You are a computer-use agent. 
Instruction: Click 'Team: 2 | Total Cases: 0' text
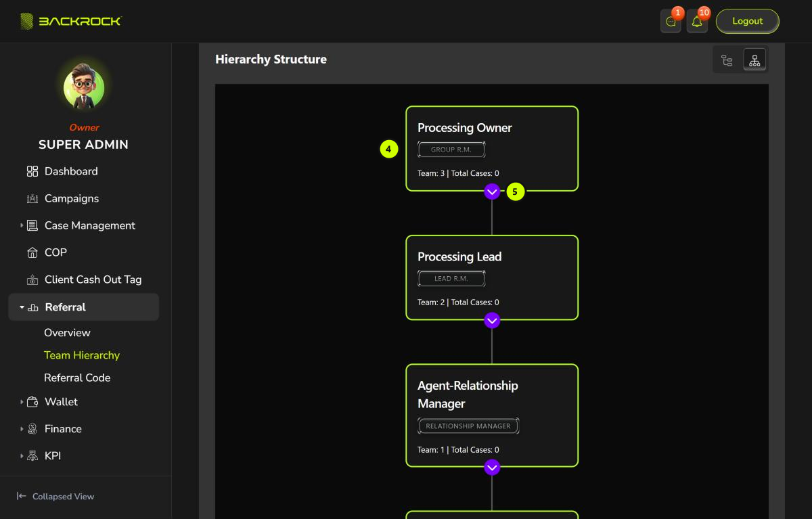click(458, 302)
